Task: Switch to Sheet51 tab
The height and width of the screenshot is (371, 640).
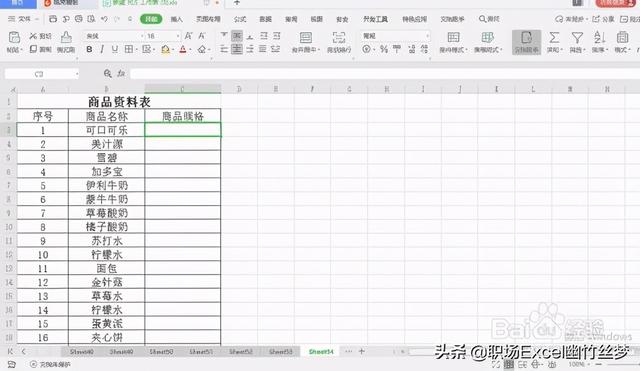Action: point(201,351)
